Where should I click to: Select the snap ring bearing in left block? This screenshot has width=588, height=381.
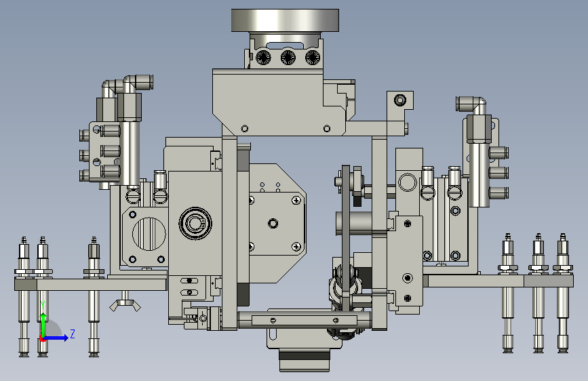tap(195, 224)
